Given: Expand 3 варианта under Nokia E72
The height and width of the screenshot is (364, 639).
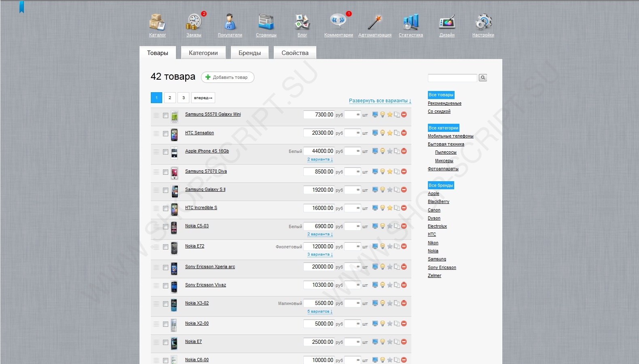Looking at the screenshot, I should [320, 254].
